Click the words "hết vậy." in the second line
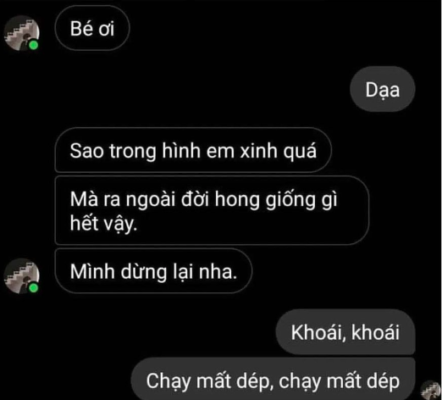The width and height of the screenshot is (442, 400). [103, 223]
